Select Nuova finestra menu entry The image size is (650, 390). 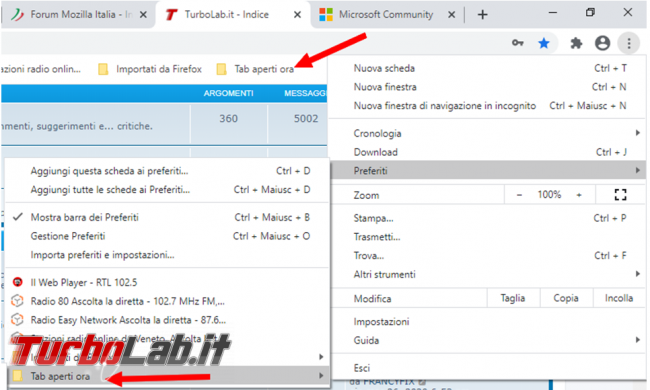(x=488, y=87)
